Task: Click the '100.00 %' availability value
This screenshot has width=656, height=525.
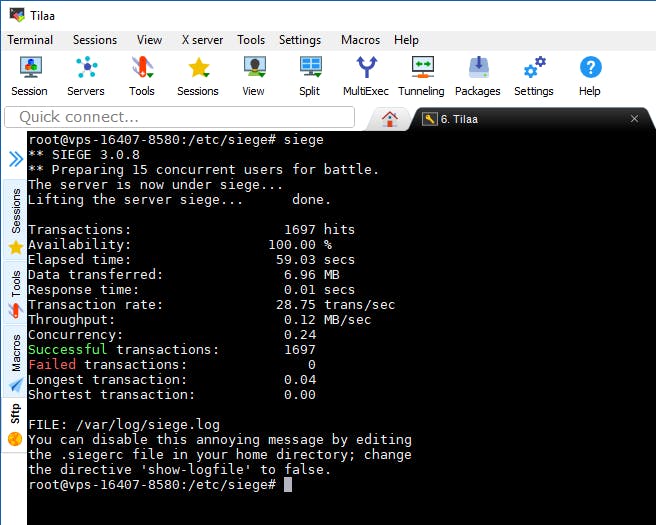Action: [300, 244]
